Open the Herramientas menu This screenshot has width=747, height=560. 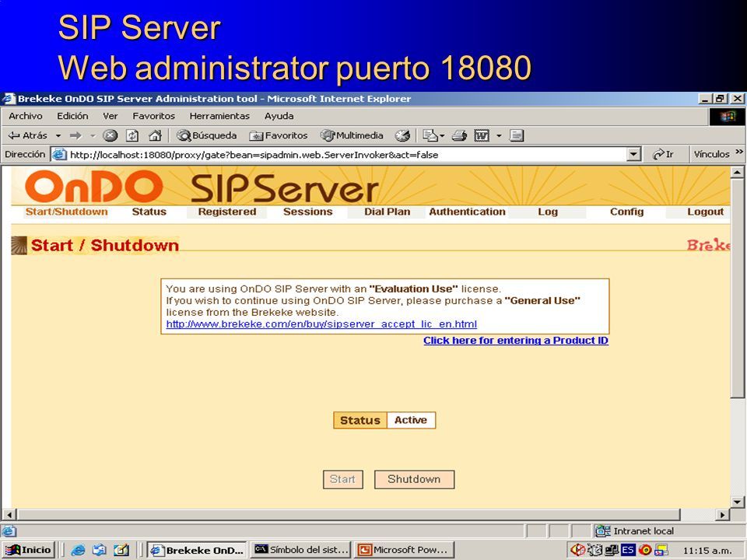[x=219, y=116]
